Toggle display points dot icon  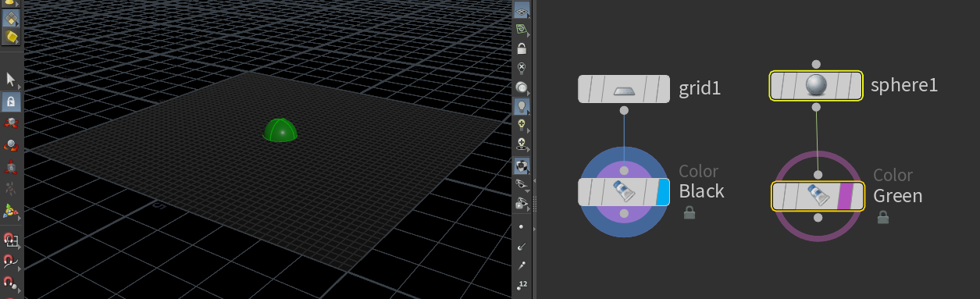[x=522, y=226]
